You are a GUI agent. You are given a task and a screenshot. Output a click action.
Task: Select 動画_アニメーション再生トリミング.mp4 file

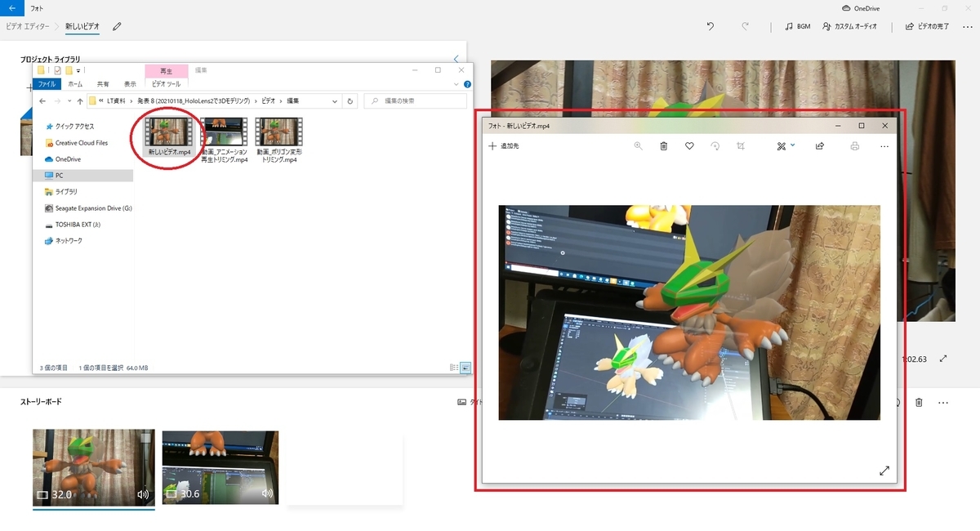pyautogui.click(x=224, y=140)
